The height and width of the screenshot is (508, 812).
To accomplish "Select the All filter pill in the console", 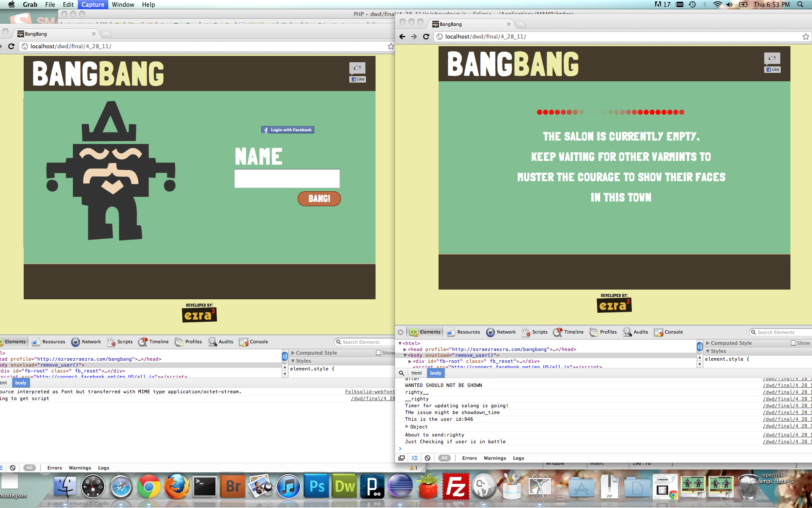I will point(444,458).
